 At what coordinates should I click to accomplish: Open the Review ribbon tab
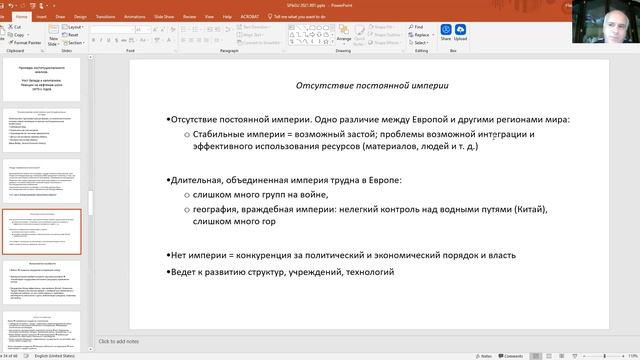coord(189,17)
